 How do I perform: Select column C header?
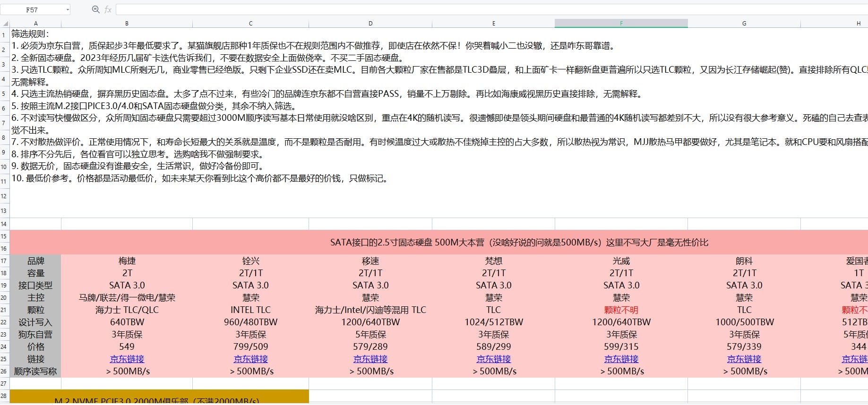tap(250, 23)
